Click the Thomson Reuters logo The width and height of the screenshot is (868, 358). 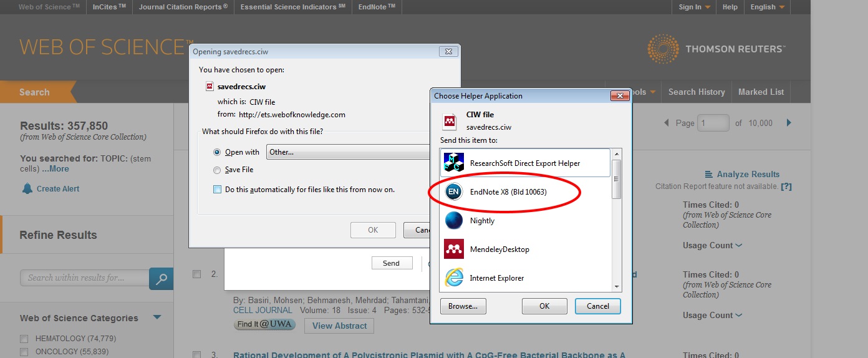716,49
